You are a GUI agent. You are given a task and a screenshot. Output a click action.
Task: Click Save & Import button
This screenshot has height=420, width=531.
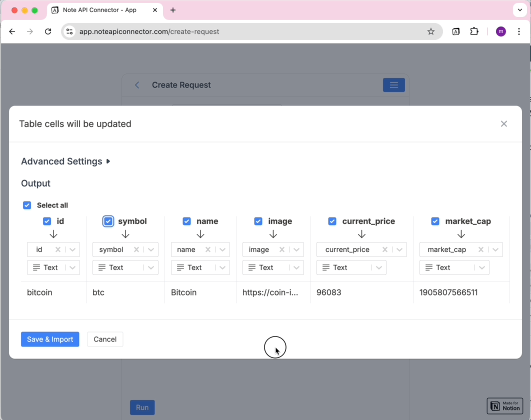(x=50, y=339)
